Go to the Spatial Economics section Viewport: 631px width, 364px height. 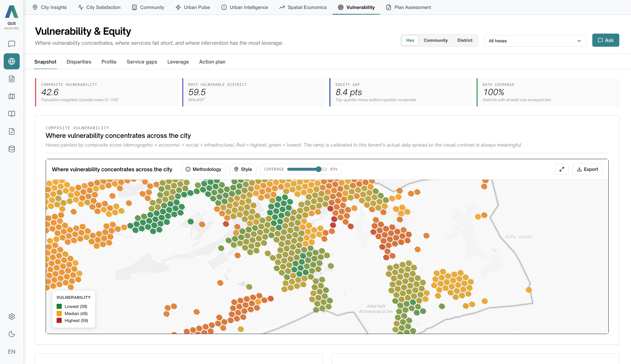pyautogui.click(x=303, y=7)
